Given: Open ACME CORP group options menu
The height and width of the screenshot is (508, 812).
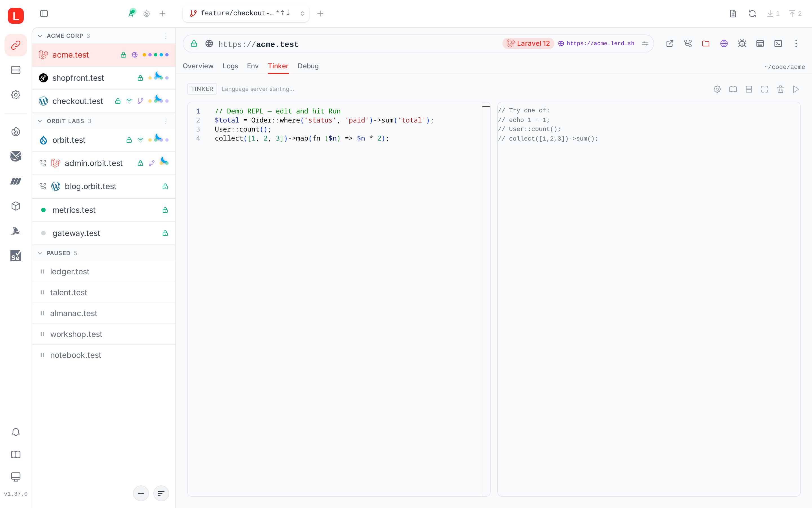Looking at the screenshot, I should pos(165,36).
